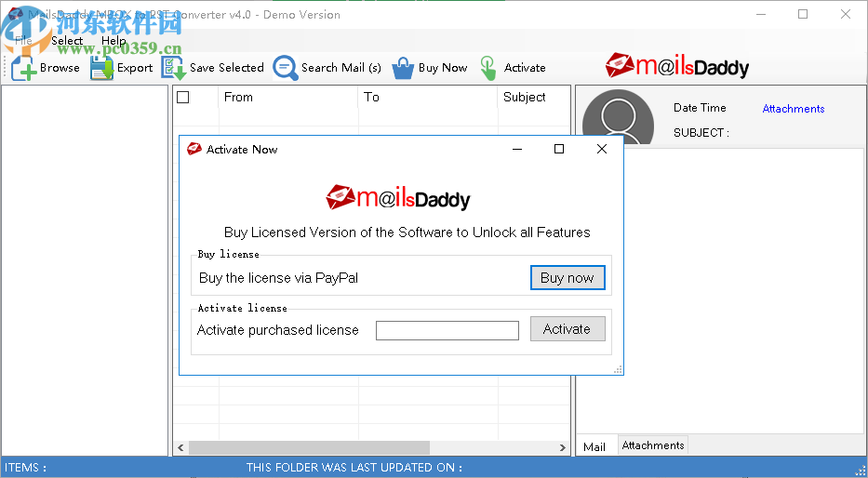Click the Activate Now dialog title icon

point(194,149)
